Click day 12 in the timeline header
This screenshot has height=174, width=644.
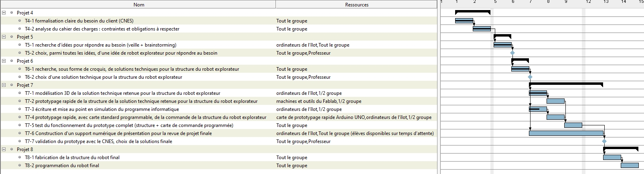588,2
